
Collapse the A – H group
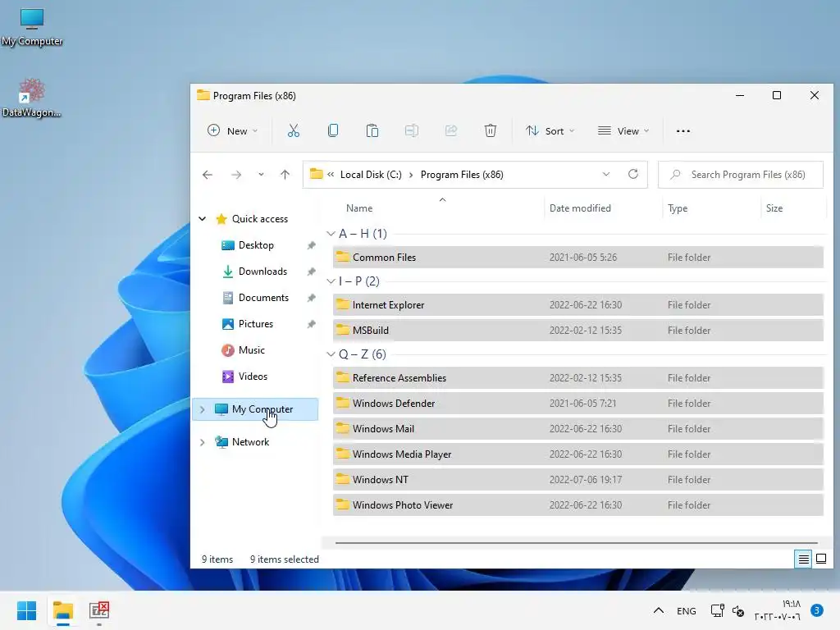tap(331, 234)
